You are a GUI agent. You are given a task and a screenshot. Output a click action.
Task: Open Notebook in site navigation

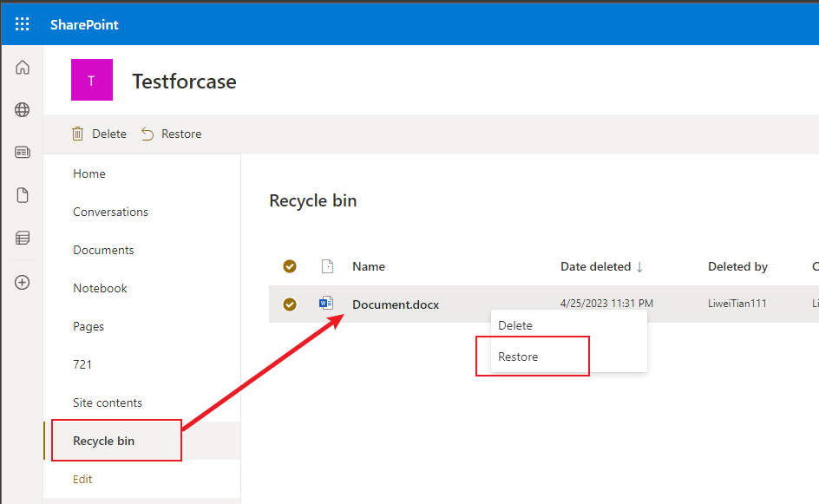101,288
